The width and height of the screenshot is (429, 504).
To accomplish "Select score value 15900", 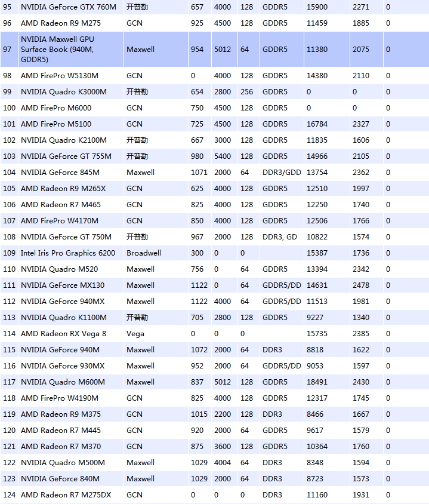I will pos(317,7).
